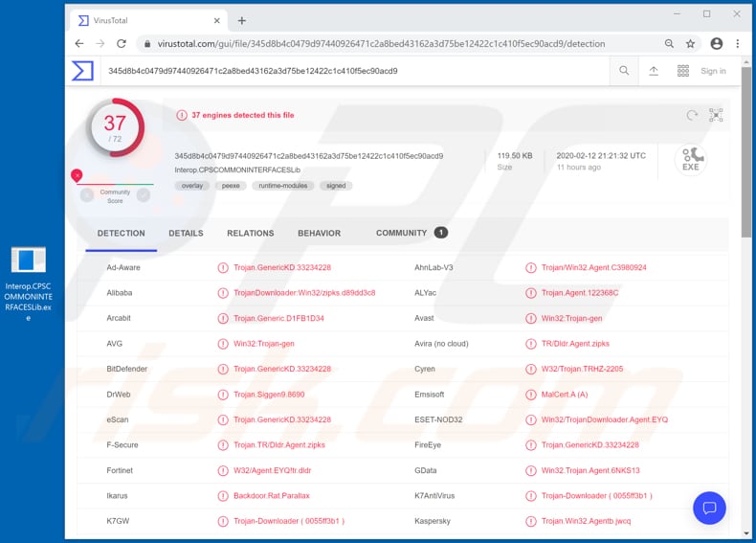The image size is (756, 543).
Task: Click the alert icon next to Kaspersky result
Action: [531, 521]
